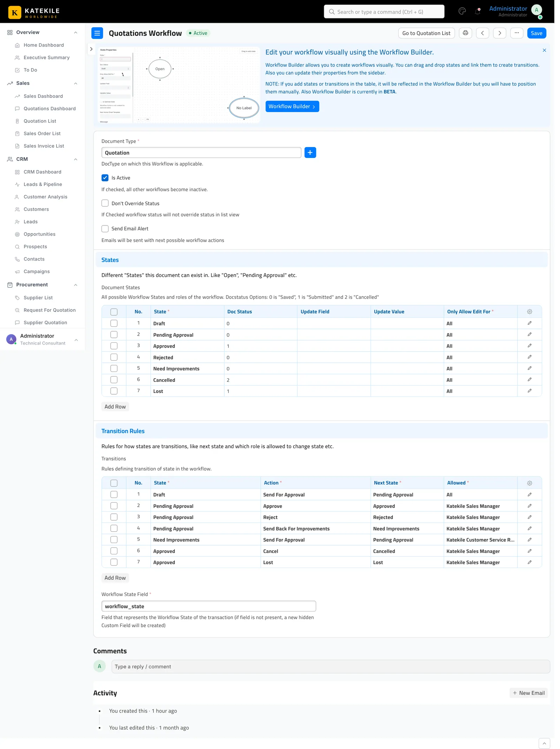Open the notifications bell icon

(477, 12)
